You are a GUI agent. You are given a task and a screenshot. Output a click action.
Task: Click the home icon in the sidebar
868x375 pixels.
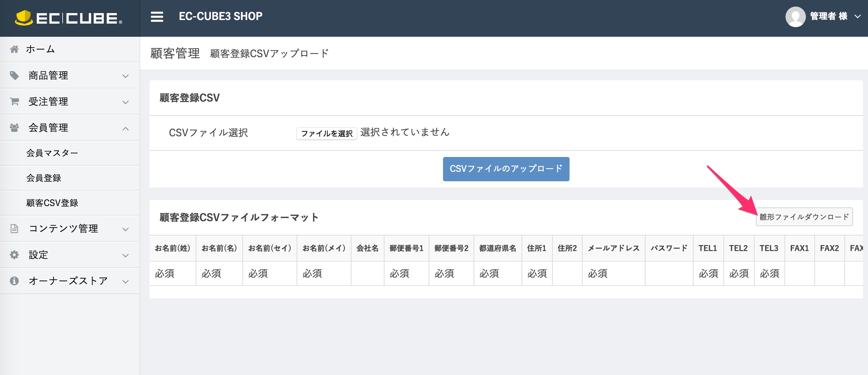[14, 49]
